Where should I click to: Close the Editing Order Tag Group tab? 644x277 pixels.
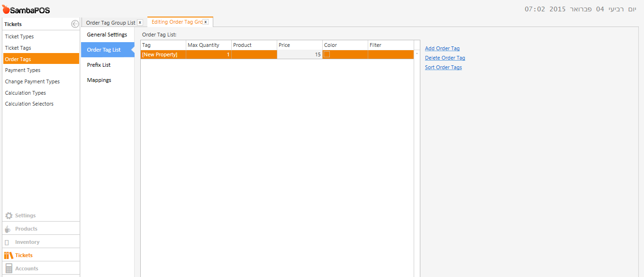coord(206,22)
